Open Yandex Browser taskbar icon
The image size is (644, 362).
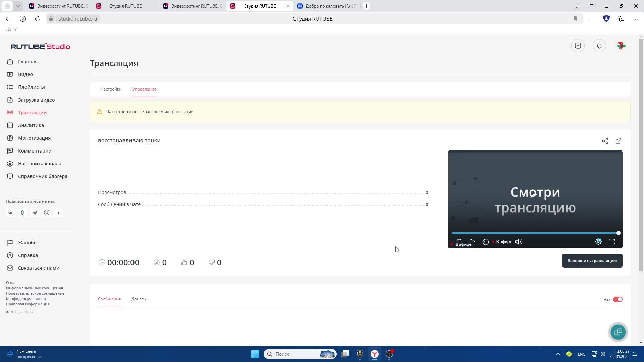coord(375,354)
